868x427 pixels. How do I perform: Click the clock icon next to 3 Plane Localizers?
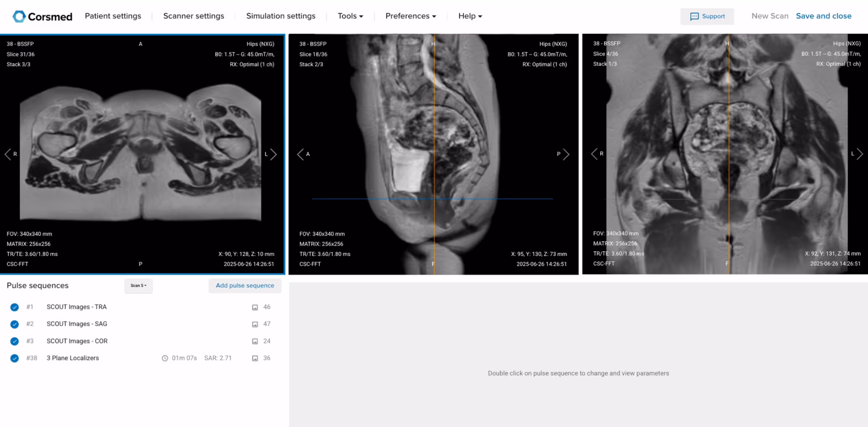pyautogui.click(x=165, y=358)
